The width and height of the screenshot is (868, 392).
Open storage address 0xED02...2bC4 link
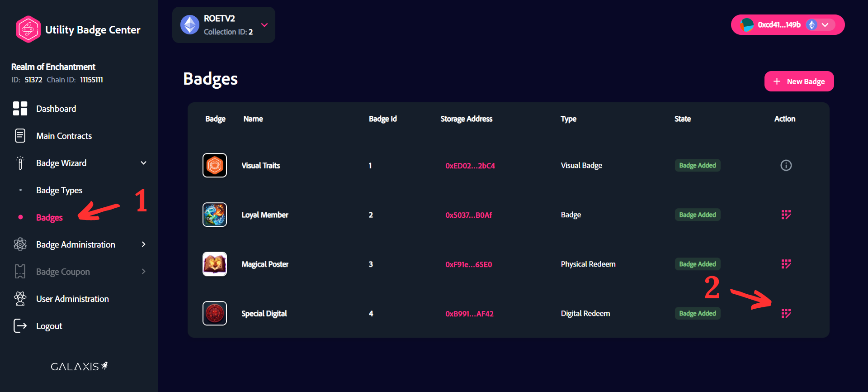(470, 166)
